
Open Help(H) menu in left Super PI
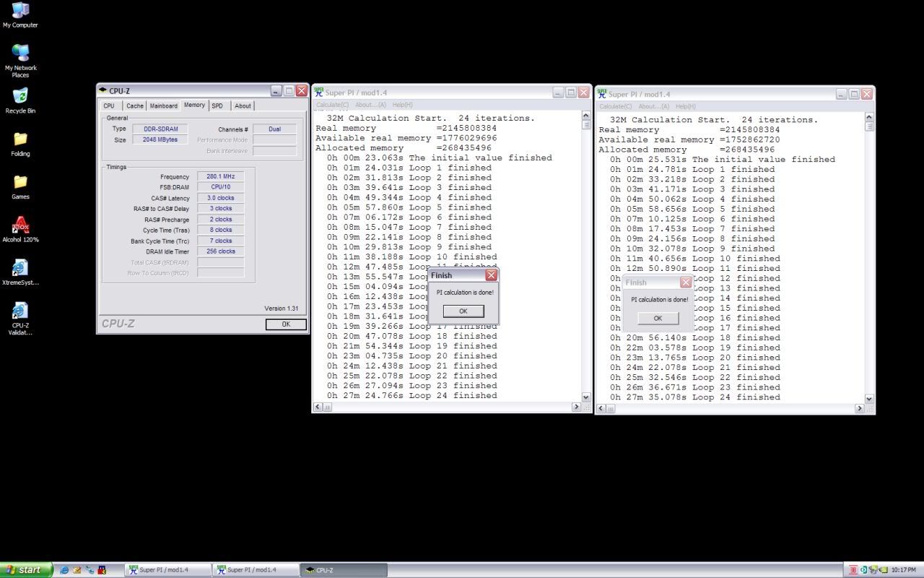coord(402,105)
